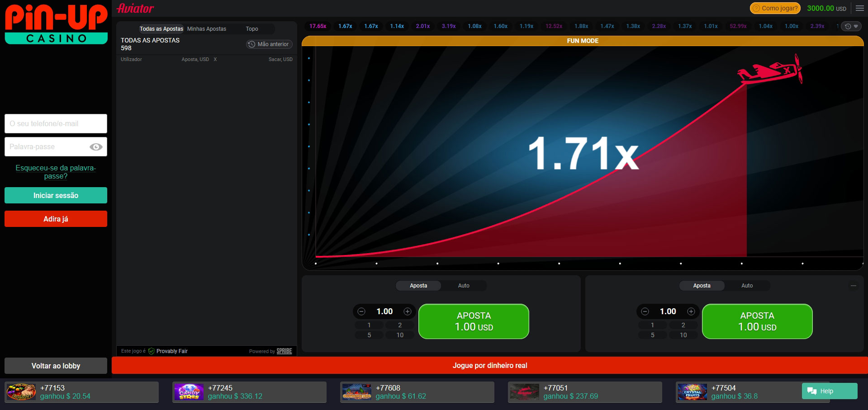Select the Auto tab in left bet panel

[x=464, y=286]
